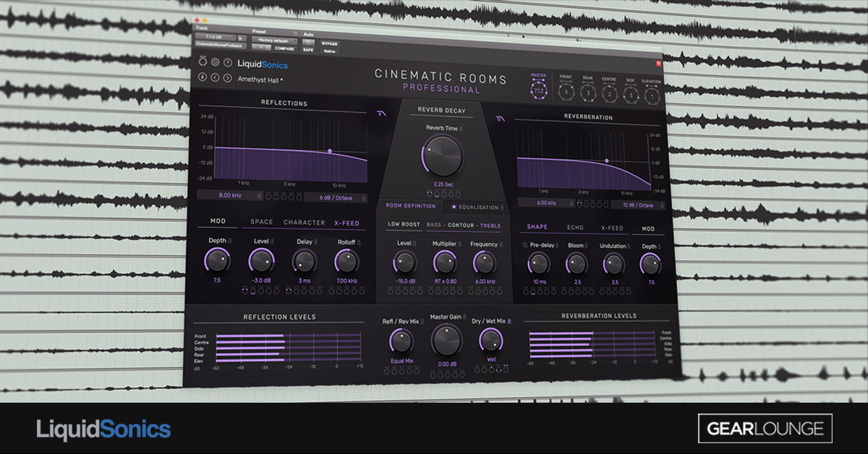Switch to the Echo tab

(575, 228)
